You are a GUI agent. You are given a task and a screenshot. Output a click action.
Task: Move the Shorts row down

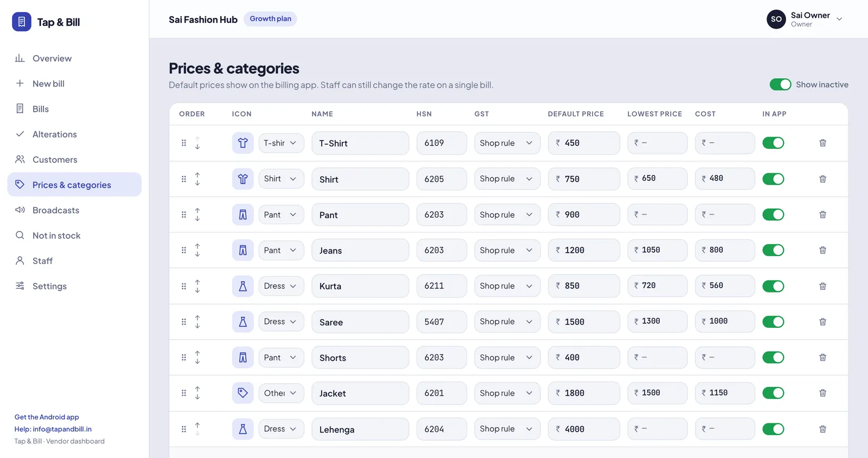click(x=197, y=361)
